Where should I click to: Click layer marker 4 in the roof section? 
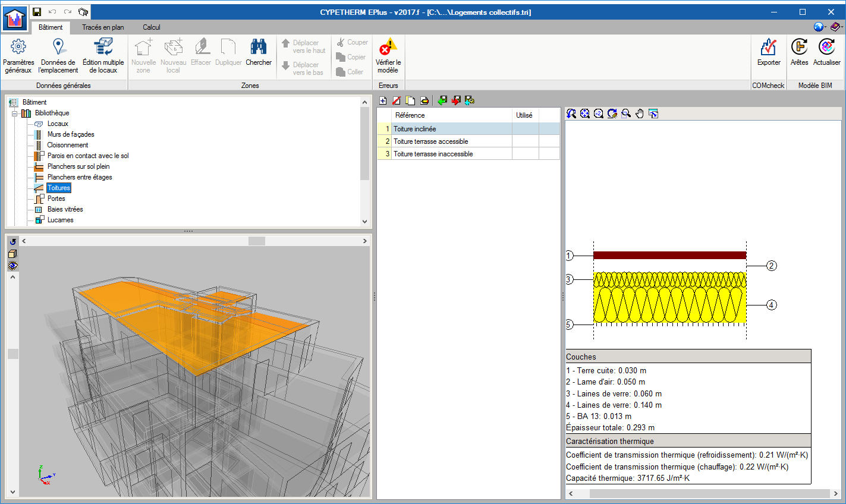771,305
